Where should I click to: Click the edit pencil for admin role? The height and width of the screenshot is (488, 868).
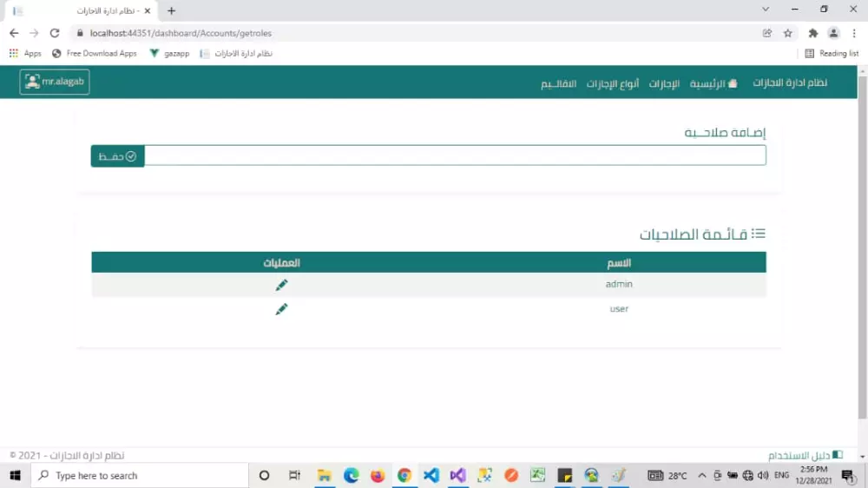tap(281, 285)
